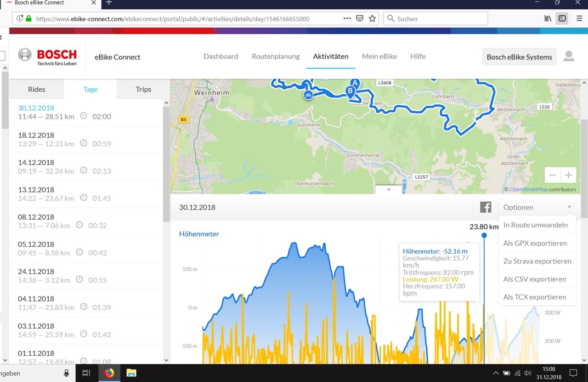Show hidden system tray icons chevron
The image size is (588, 382).
point(495,373)
